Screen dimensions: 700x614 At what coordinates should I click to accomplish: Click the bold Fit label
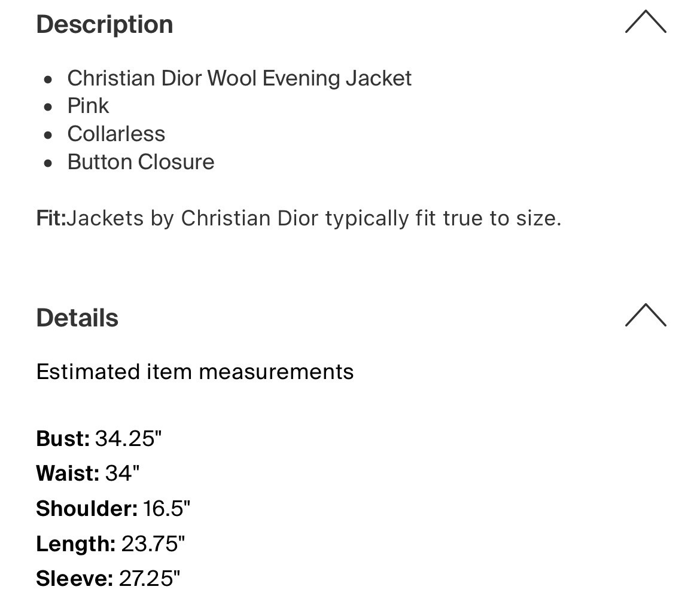pyautogui.click(x=50, y=218)
